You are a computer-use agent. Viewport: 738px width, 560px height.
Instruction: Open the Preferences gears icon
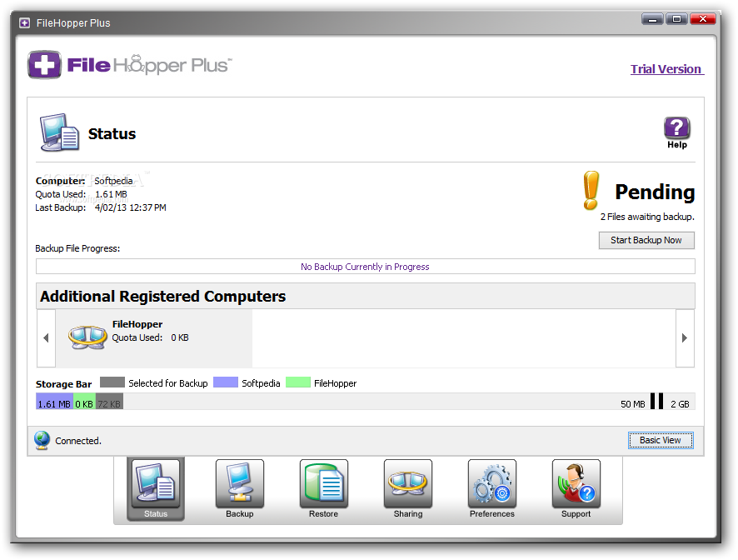491,483
